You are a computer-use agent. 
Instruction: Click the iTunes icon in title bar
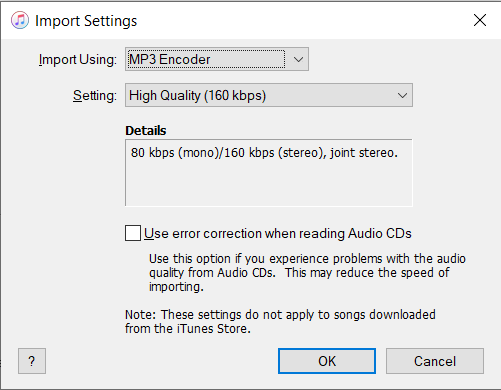[x=20, y=20]
